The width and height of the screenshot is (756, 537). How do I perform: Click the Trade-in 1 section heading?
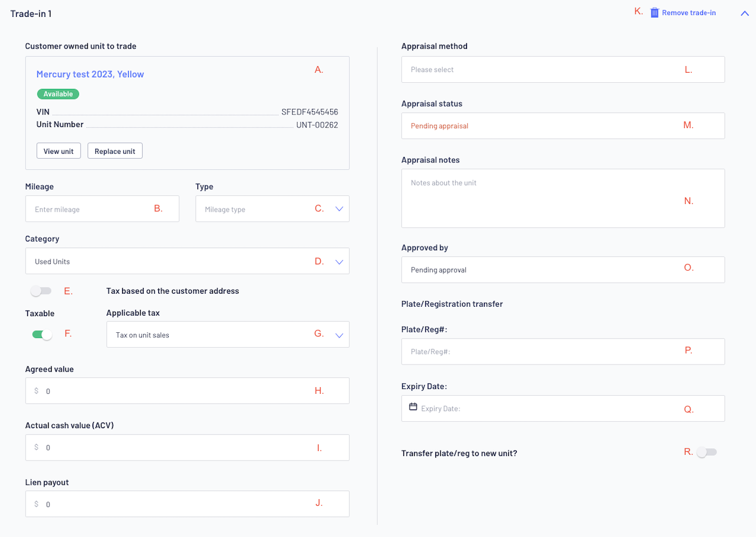pyautogui.click(x=31, y=13)
